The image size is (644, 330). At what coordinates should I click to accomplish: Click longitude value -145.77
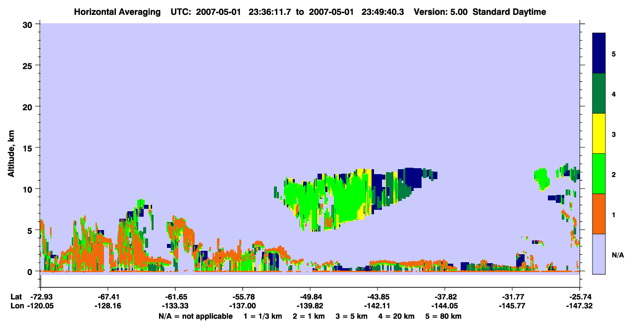click(x=512, y=306)
